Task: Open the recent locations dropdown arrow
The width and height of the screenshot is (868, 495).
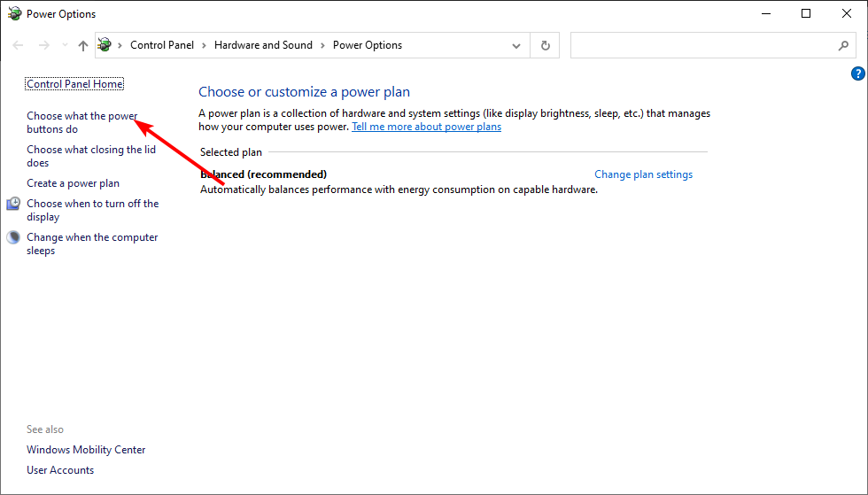Action: click(65, 45)
